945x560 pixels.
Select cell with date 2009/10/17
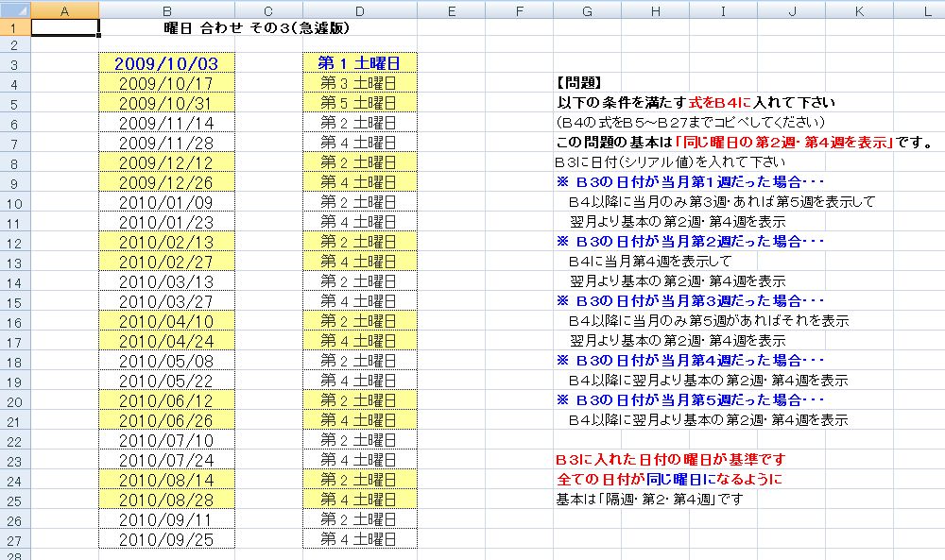(167, 84)
